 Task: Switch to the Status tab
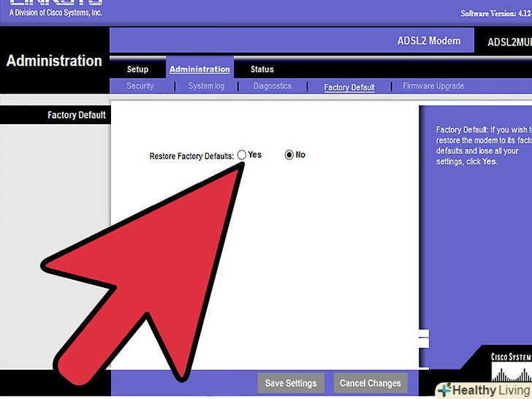click(262, 69)
